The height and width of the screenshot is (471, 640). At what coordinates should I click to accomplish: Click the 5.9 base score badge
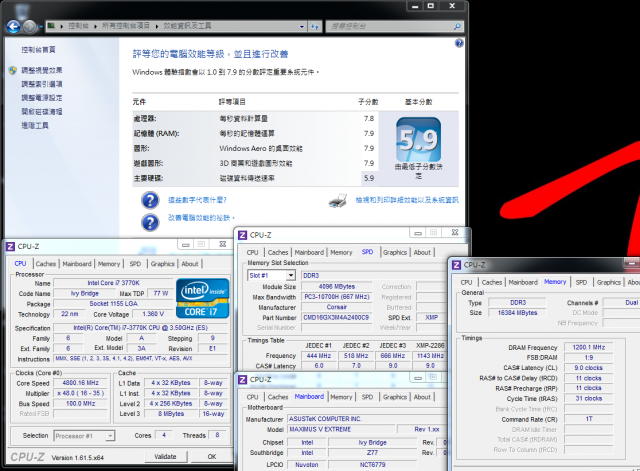point(419,140)
